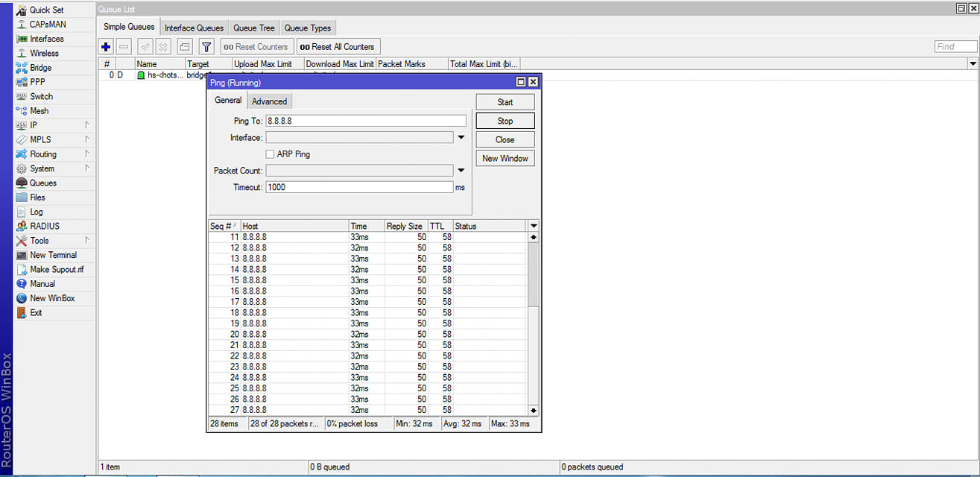
Task: Expand the Routing submenu
Action: pyautogui.click(x=87, y=154)
